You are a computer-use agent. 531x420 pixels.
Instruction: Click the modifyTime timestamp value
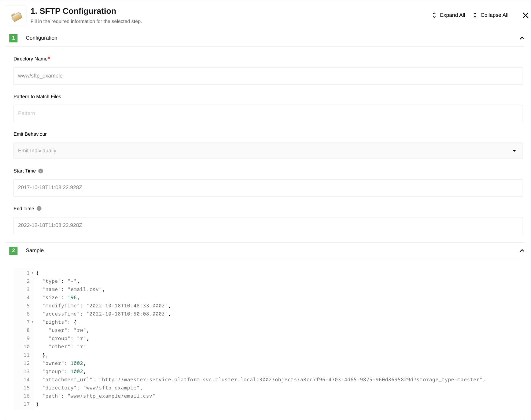(x=127, y=306)
